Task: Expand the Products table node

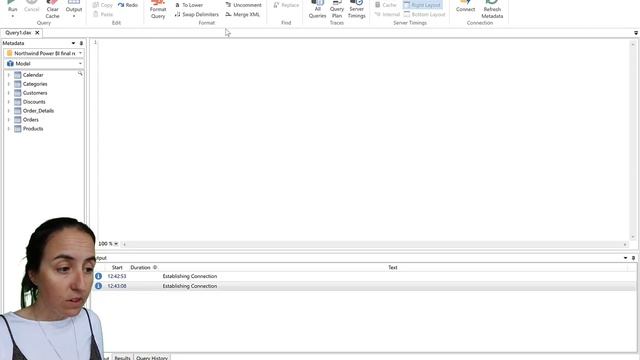Action: point(9,129)
